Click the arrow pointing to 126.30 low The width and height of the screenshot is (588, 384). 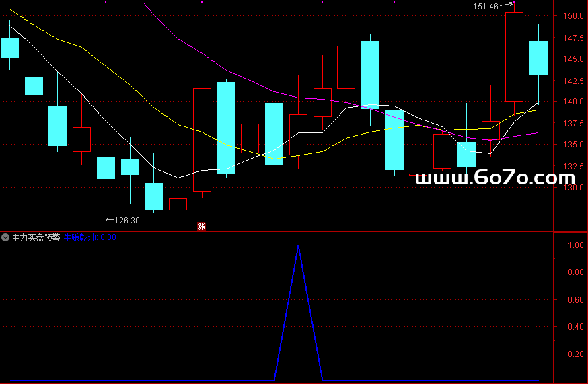coord(110,219)
